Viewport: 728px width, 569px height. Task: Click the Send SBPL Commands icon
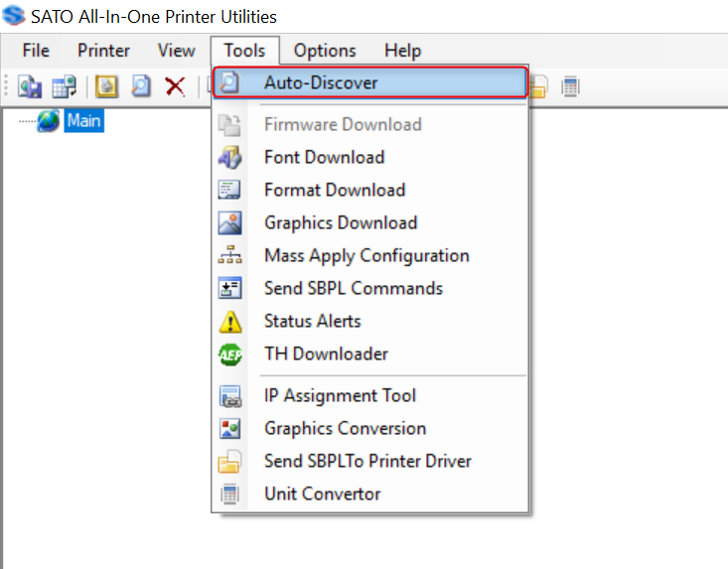point(229,288)
